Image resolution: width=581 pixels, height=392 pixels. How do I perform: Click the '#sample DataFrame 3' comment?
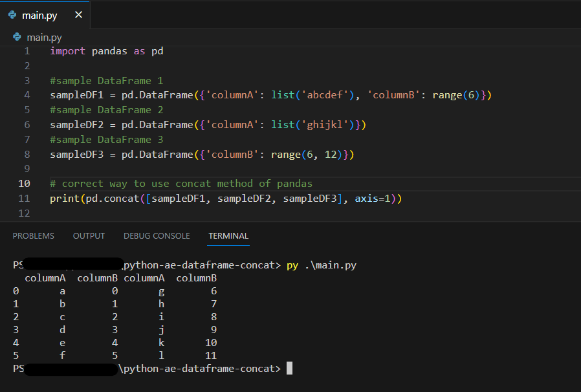[x=105, y=139]
